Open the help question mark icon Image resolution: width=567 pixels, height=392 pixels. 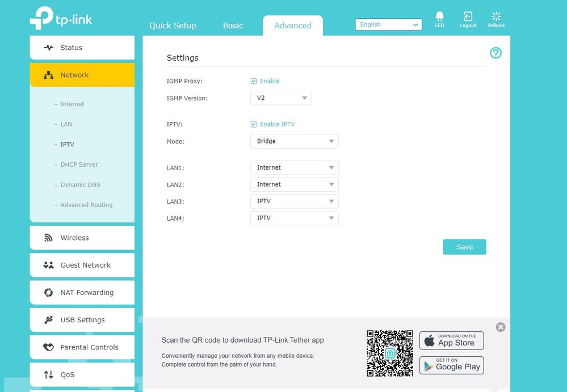pos(495,53)
